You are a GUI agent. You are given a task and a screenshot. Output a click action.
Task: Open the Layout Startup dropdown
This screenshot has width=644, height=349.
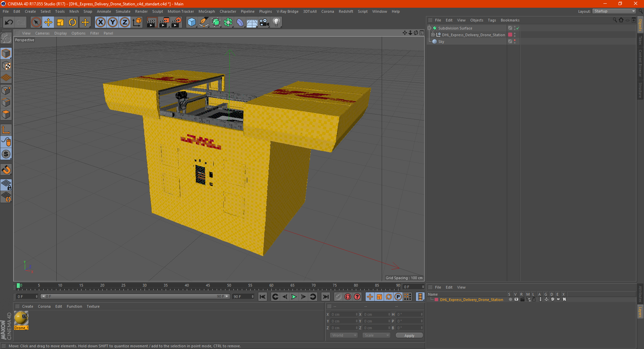click(x=614, y=11)
